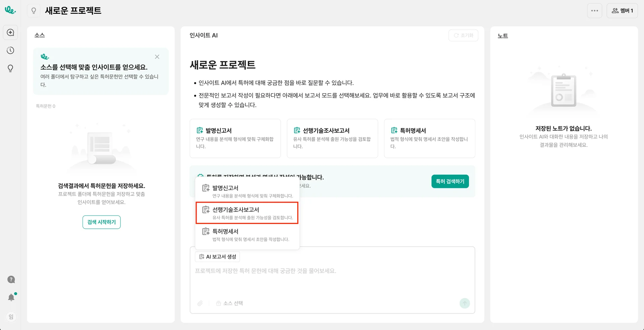Choose 발명신고서 in the popup menu
The image size is (644, 330).
[x=247, y=191]
